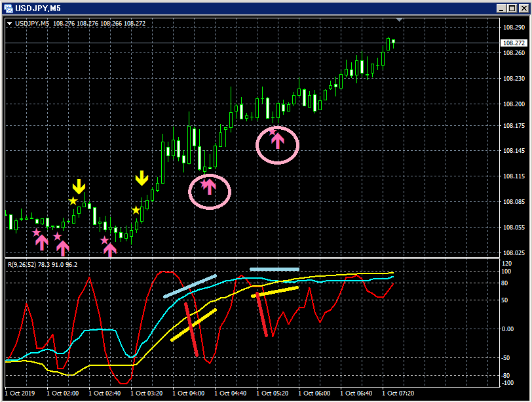Click the R(9,26,52) indicator label
The image size is (532, 402).
pyautogui.click(x=43, y=264)
